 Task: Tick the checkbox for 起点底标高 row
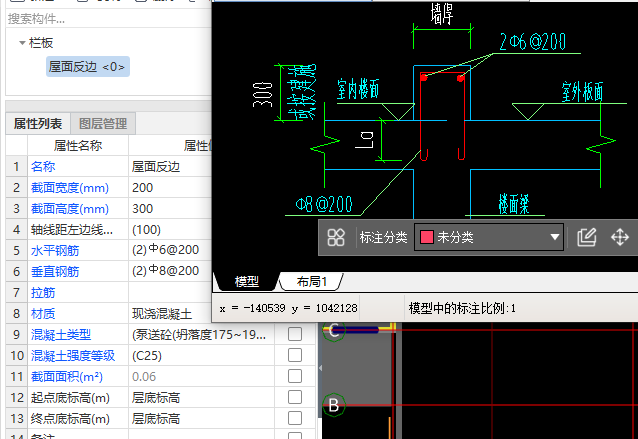[x=295, y=398]
